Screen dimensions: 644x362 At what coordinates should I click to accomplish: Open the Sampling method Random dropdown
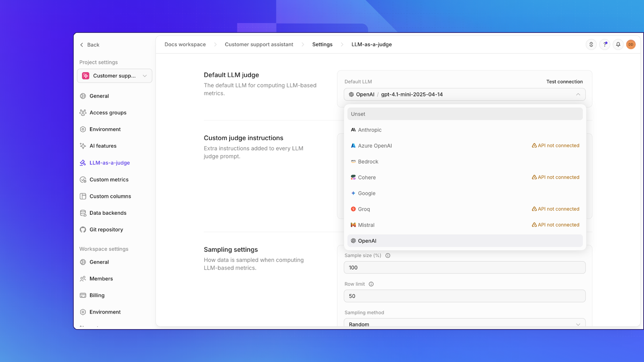click(x=464, y=324)
